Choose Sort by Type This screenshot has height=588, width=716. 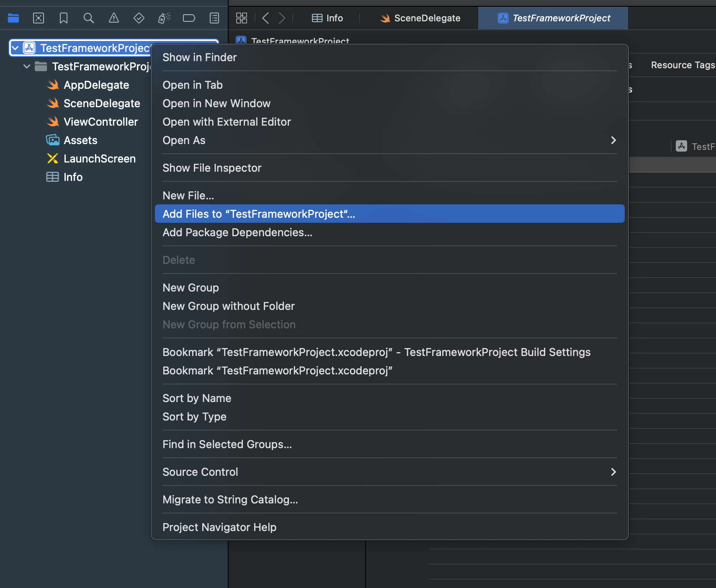pyautogui.click(x=390, y=417)
